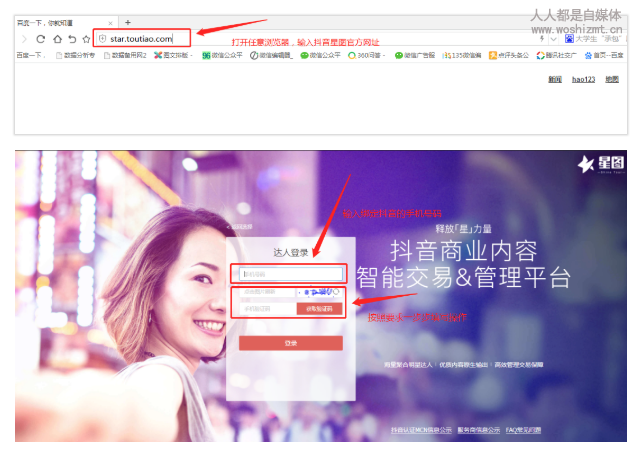Open the 微信编辑器 bookmark
This screenshot has height=452, width=638.
click(x=271, y=55)
